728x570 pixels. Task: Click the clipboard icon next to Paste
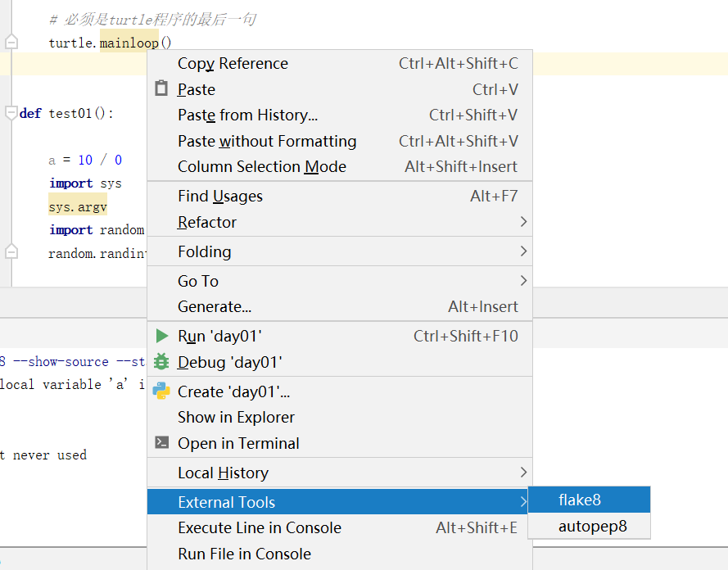(x=161, y=88)
